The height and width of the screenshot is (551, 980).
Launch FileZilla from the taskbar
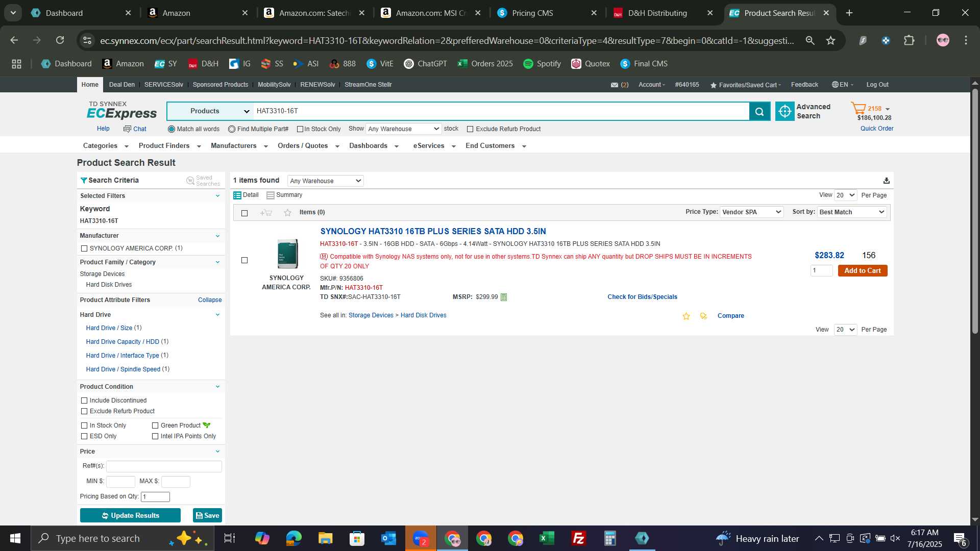578,538
